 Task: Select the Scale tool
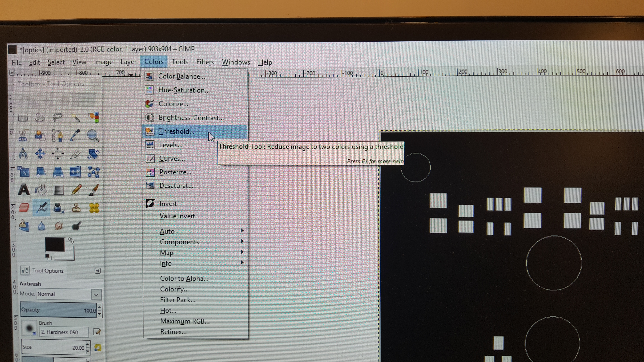(x=24, y=172)
